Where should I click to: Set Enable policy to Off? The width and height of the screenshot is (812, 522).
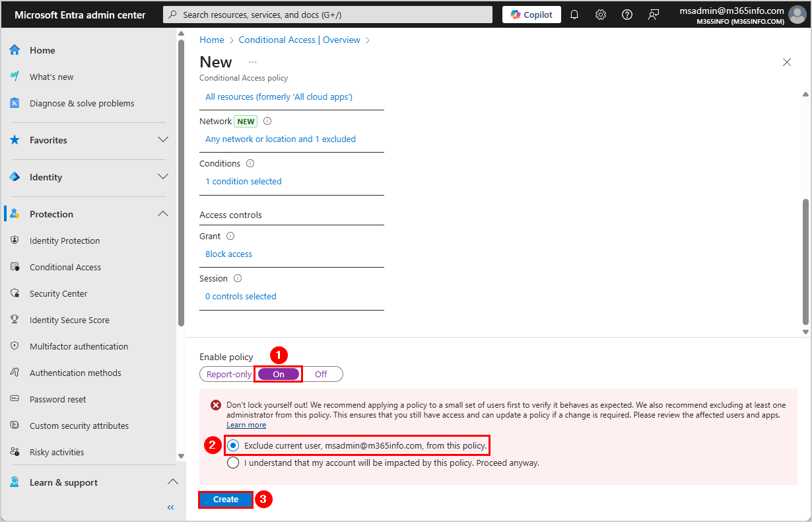[x=321, y=374]
